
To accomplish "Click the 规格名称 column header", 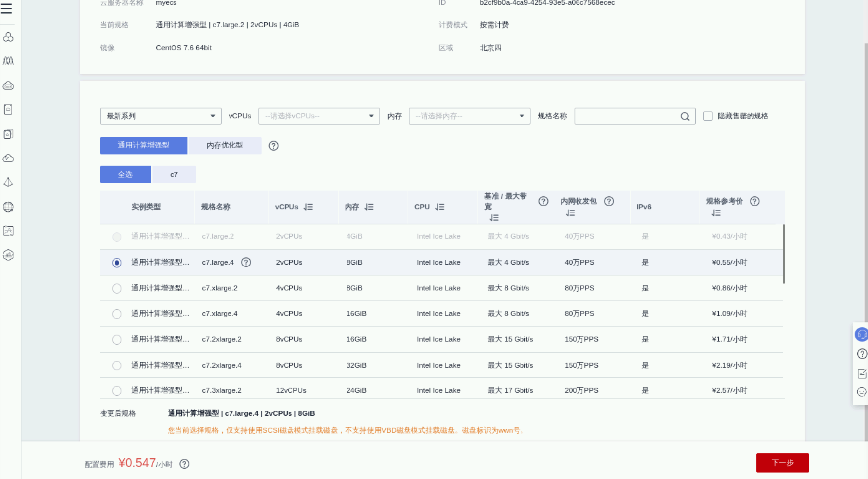I will click(x=216, y=207).
